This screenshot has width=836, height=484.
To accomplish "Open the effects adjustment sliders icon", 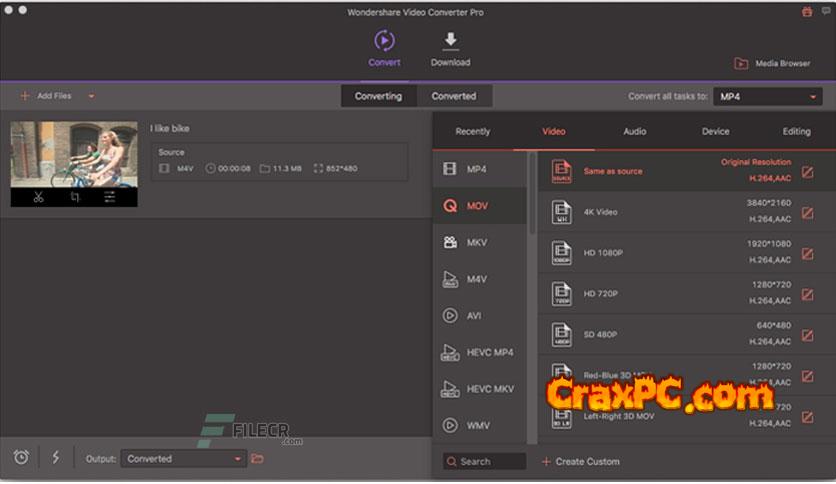I will (109, 197).
